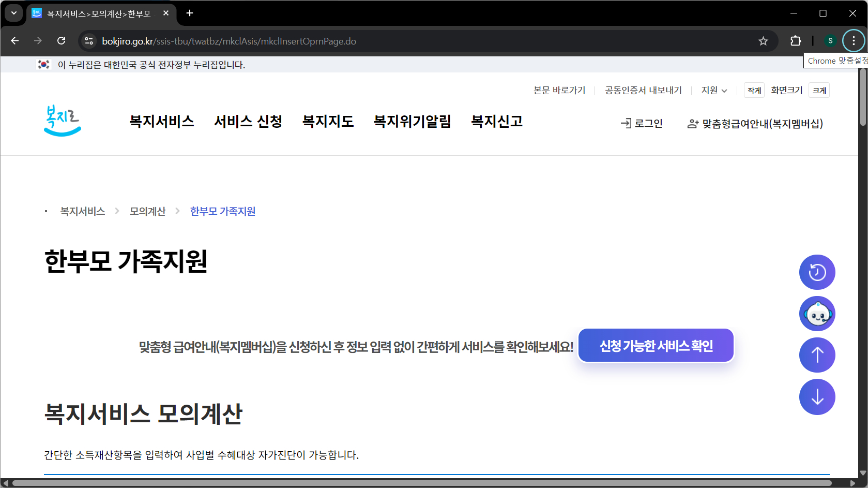Open Chrome three-dot menu
The height and width of the screenshot is (488, 868).
(x=854, y=41)
